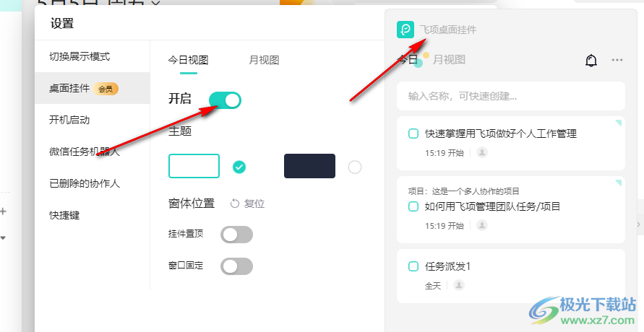This screenshot has width=644, height=332.
Task: Open the three-dot more options menu
Action: pos(617,60)
